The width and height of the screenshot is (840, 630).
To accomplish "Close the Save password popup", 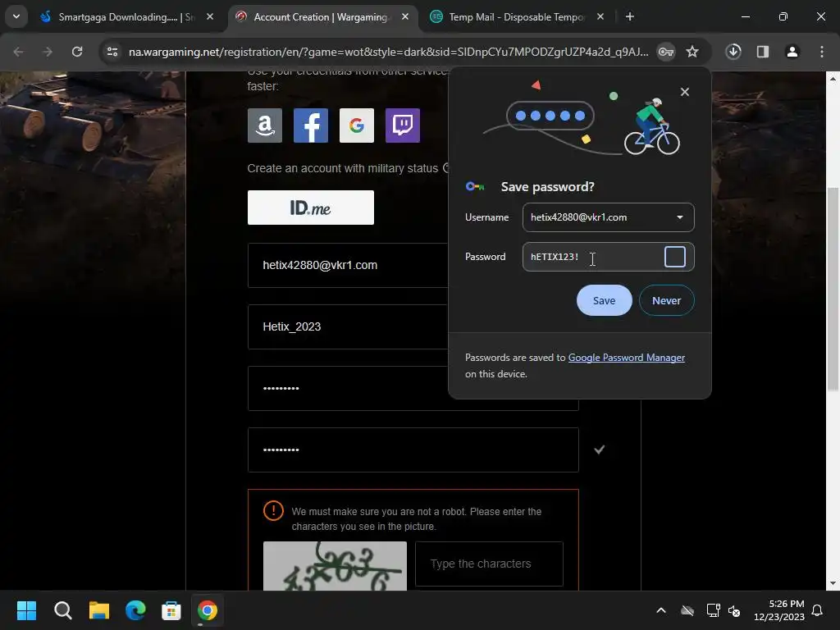I will pyautogui.click(x=685, y=92).
